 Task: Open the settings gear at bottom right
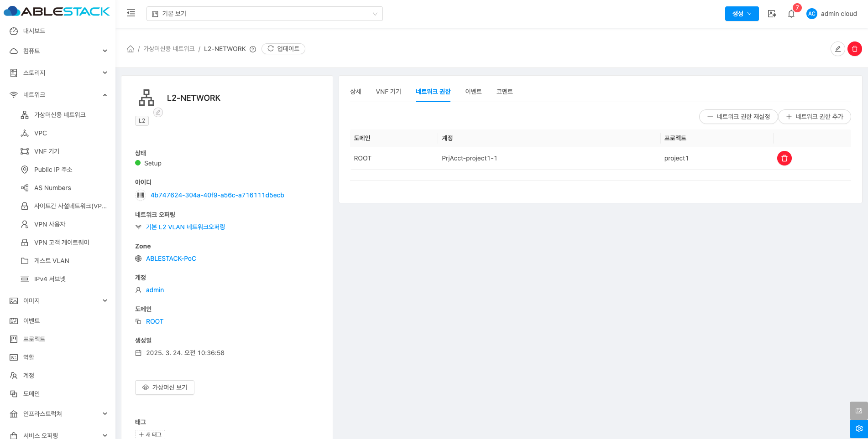tap(858, 429)
